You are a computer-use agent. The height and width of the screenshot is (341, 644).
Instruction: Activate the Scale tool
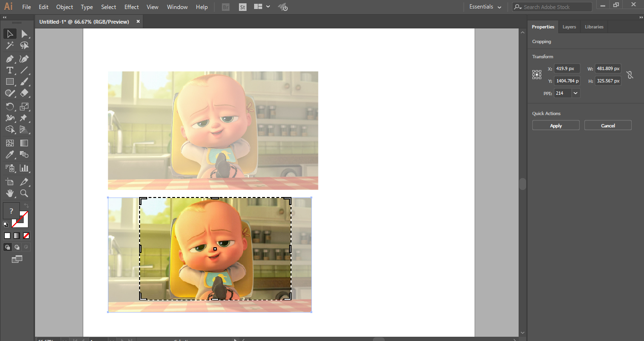pos(24,107)
